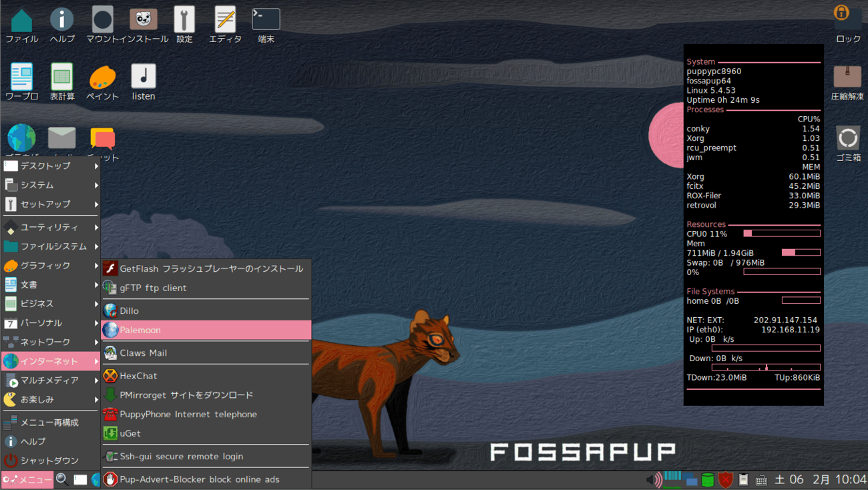The width and height of the screenshot is (868, 490).
Task: Open the envelope mail icon on the desktop
Action: pos(62,138)
